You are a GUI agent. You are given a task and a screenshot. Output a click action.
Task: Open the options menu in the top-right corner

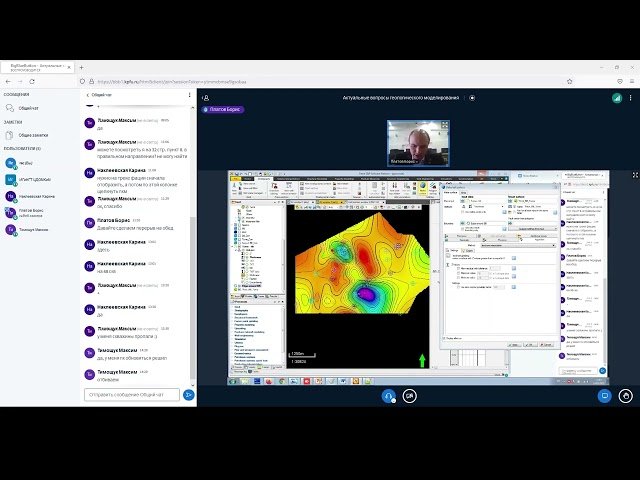[630, 98]
